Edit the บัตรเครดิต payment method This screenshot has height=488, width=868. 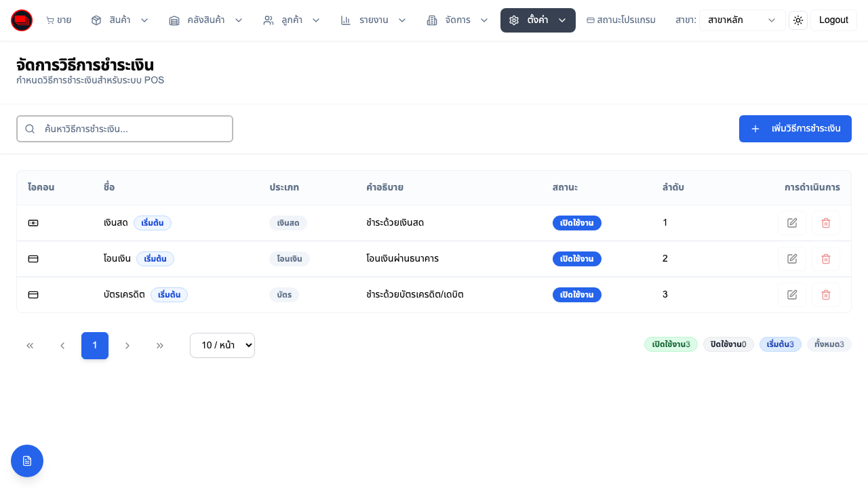click(x=792, y=295)
